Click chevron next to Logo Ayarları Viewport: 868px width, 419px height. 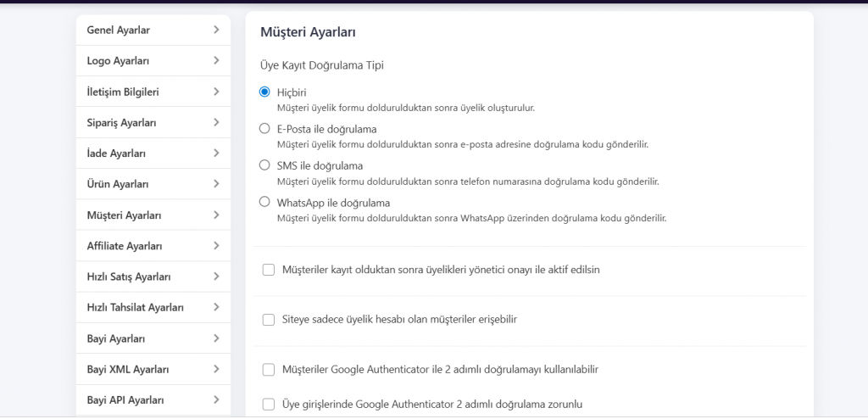[216, 60]
